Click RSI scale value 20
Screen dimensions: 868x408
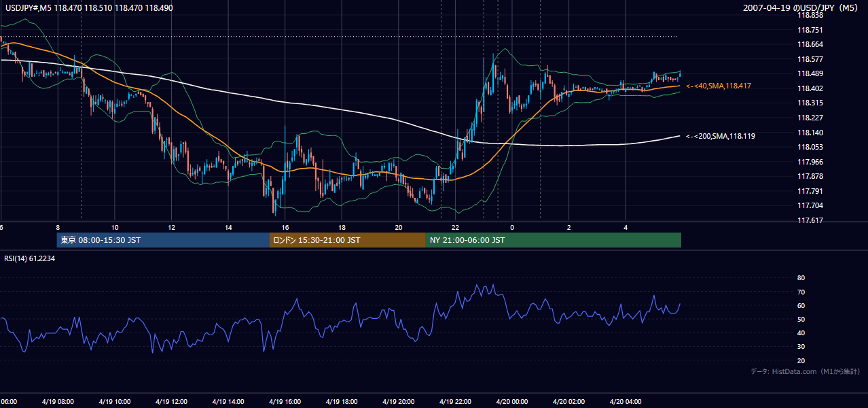coord(801,361)
